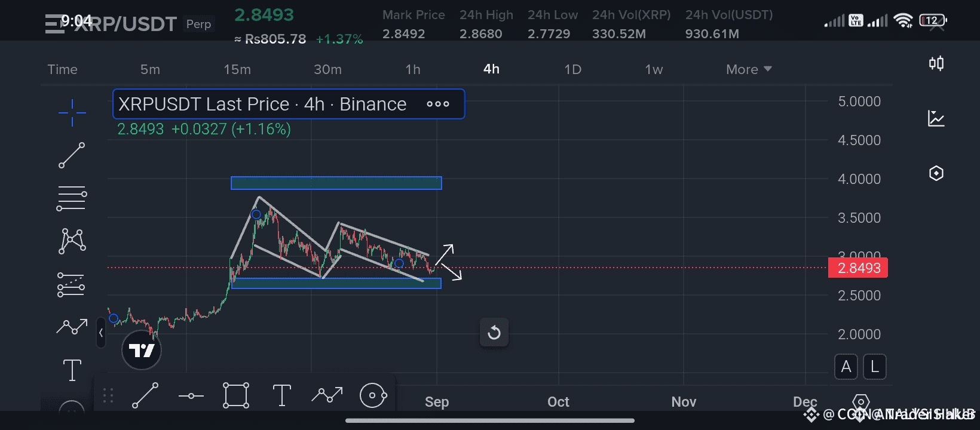Image resolution: width=980 pixels, height=430 pixels.
Task: Tap the Sep date axis label
Action: [x=437, y=402]
